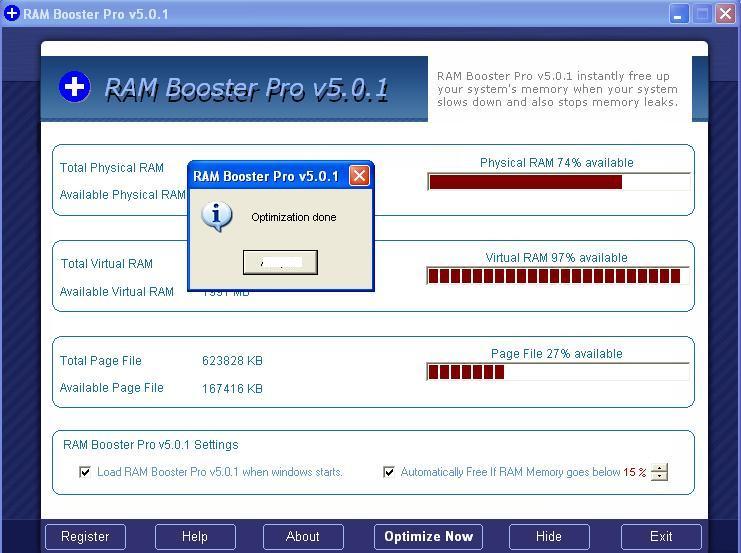The height and width of the screenshot is (553, 741).
Task: Select the 167416 KB available page value
Action: [x=232, y=389]
